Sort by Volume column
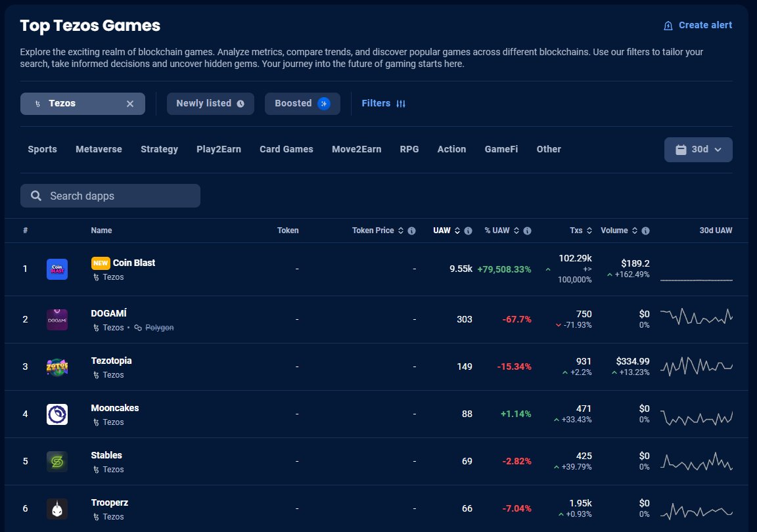 pos(619,231)
